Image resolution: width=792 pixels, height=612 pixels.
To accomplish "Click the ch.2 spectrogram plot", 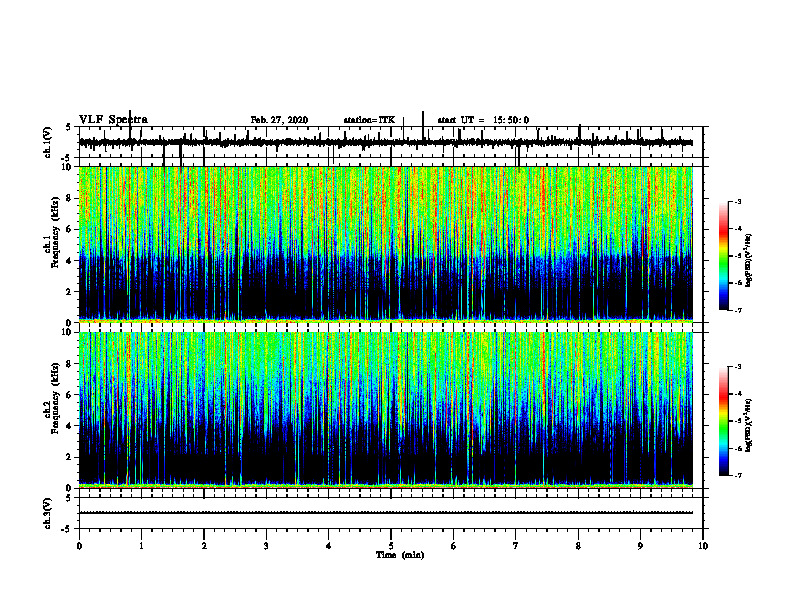I will click(x=386, y=410).
